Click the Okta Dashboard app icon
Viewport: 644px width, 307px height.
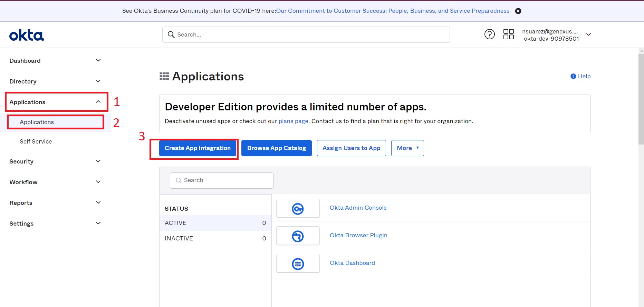point(298,264)
